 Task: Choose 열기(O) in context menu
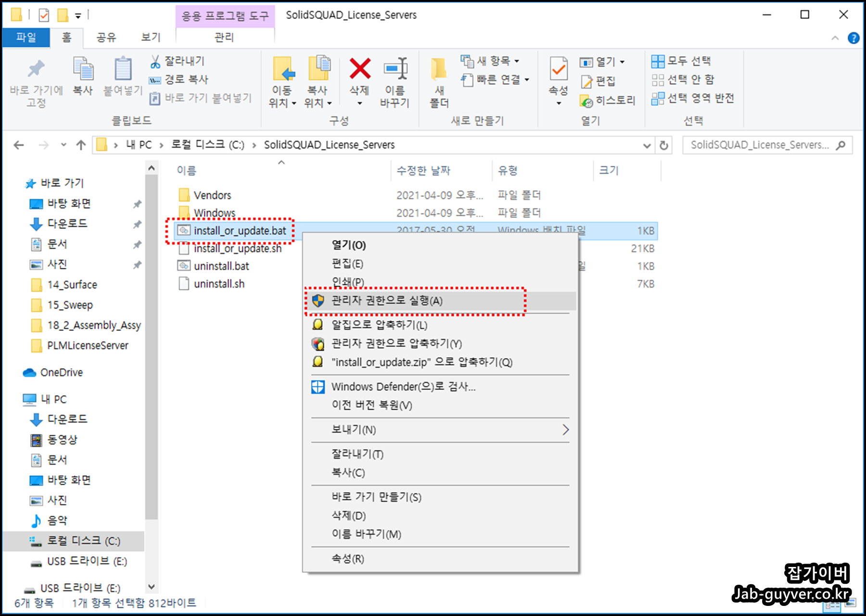349,245
